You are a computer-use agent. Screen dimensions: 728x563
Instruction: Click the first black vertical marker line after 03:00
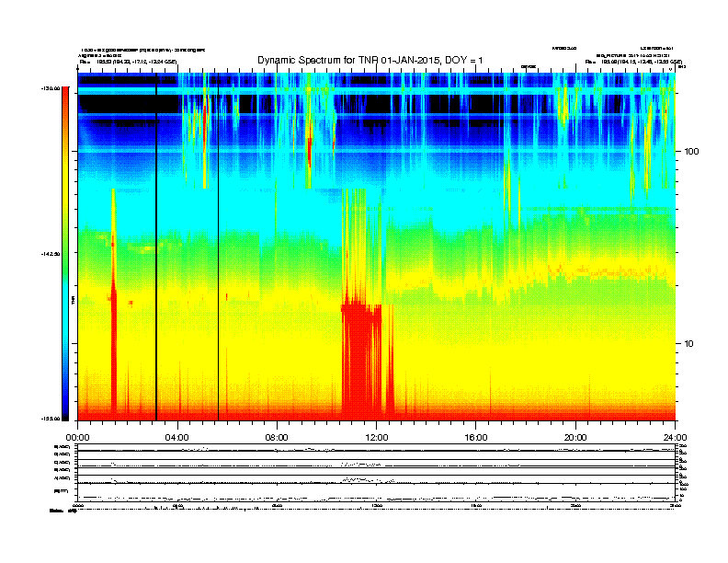(x=156, y=247)
